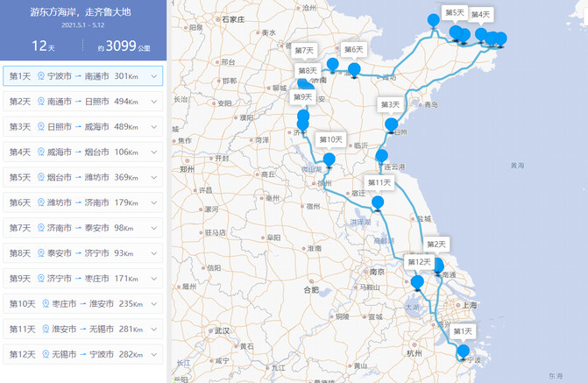Click the blue marker below the 第10天 label
The width and height of the screenshot is (588, 383).
[x=329, y=160]
